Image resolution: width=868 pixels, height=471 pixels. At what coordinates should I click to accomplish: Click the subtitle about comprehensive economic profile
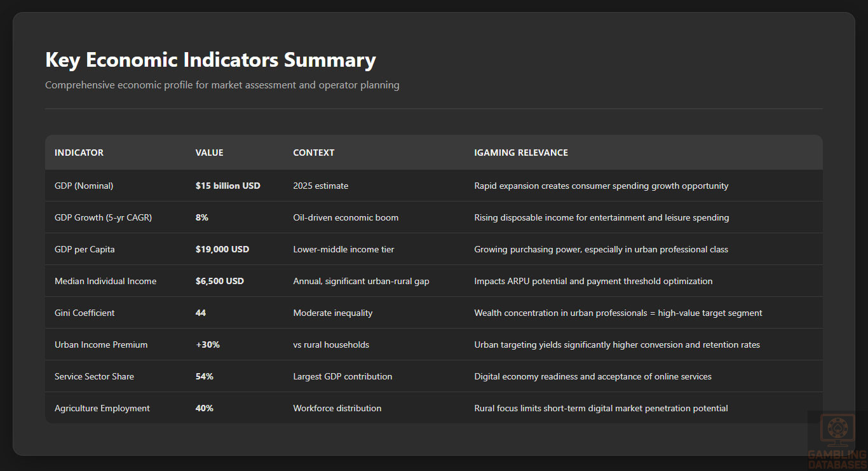coord(222,85)
